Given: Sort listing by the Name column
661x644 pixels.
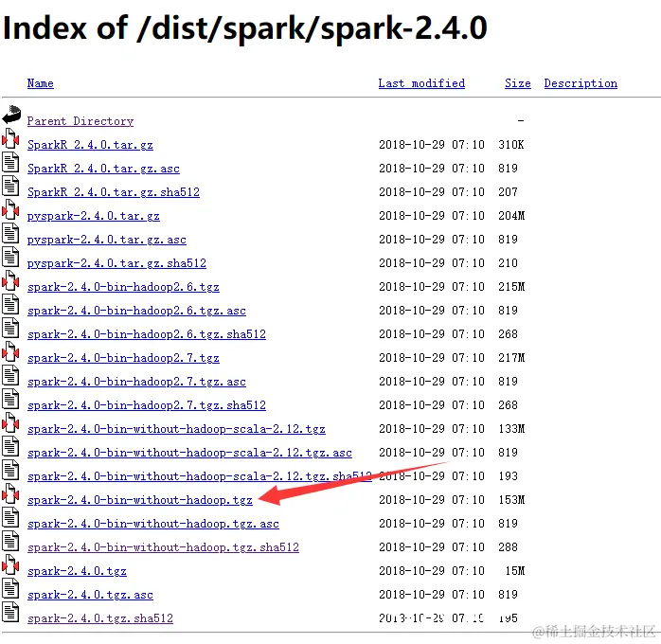Looking at the screenshot, I should (41, 83).
